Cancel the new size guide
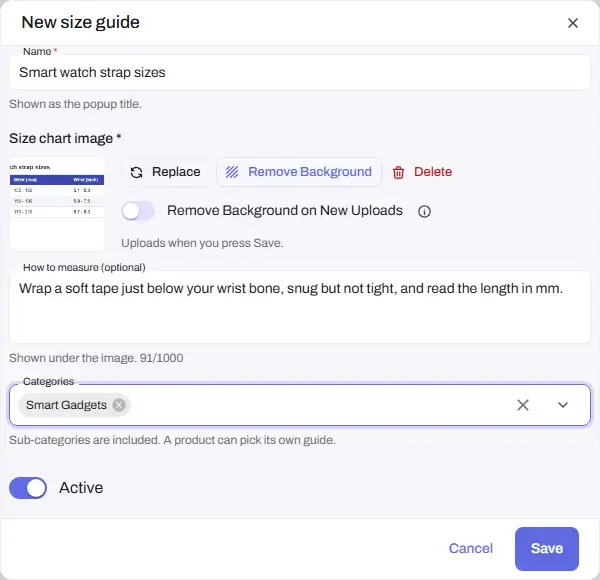This screenshot has height=580, width=600. (x=471, y=548)
